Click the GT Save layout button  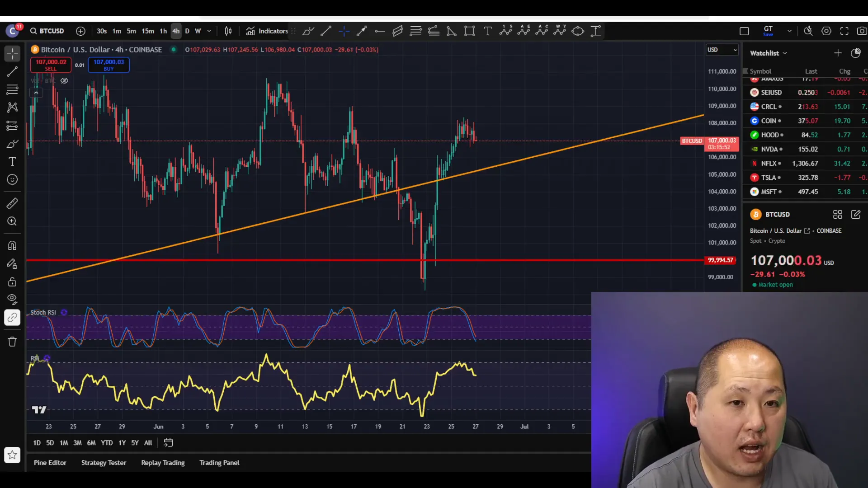point(768,31)
